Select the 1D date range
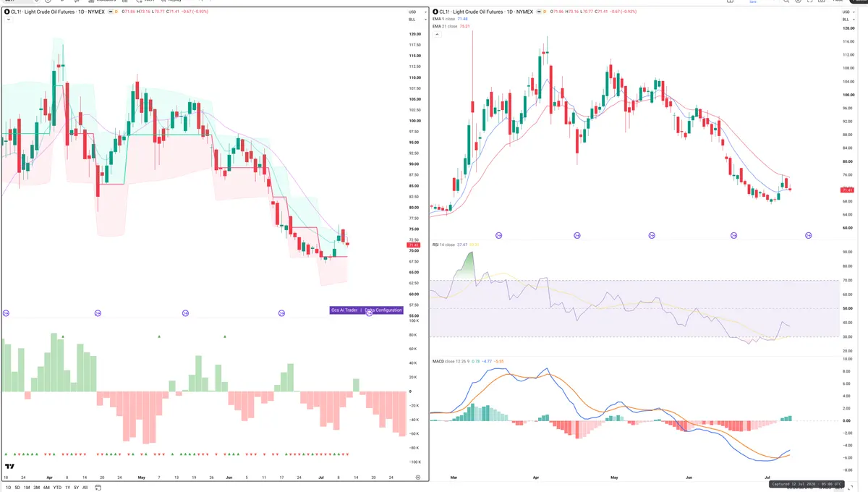Screen dimensions: 868x492 click(x=7, y=488)
